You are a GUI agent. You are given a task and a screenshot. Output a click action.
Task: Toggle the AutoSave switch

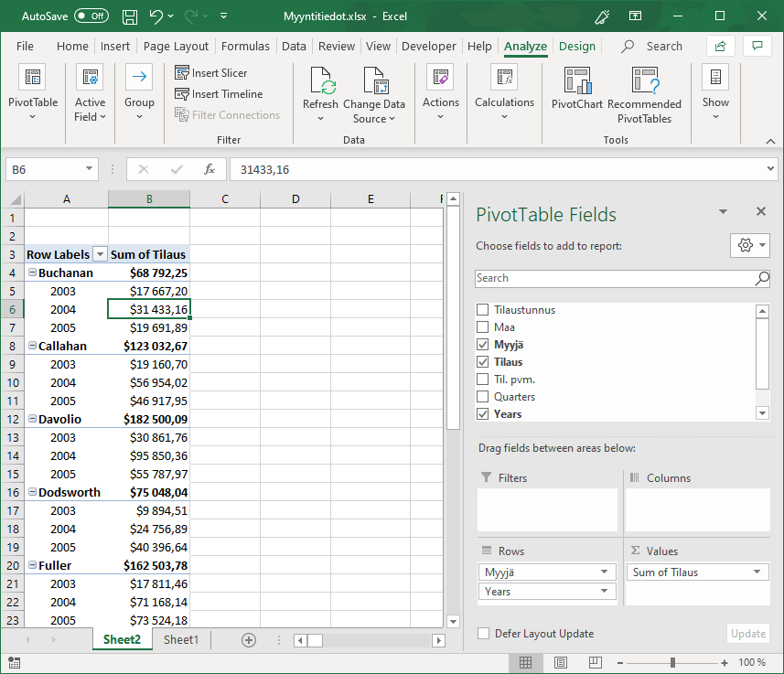(x=91, y=16)
